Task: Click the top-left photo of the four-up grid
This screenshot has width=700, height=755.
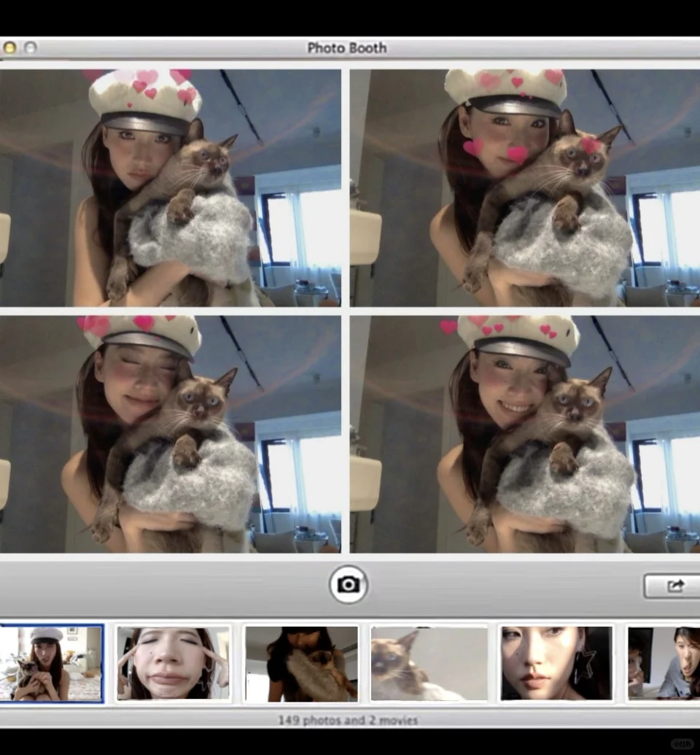Action: [x=171, y=187]
